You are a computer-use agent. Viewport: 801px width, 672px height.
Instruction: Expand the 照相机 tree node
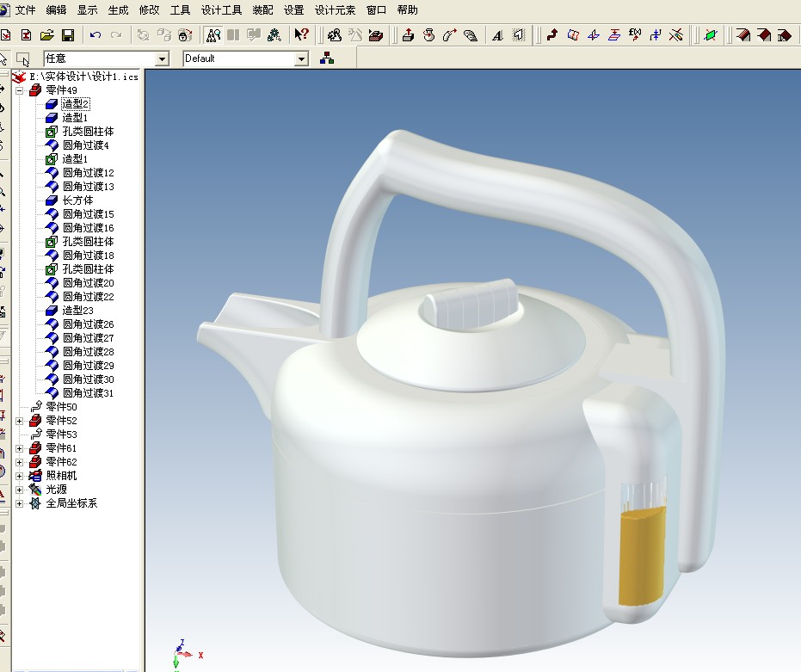[x=20, y=477]
